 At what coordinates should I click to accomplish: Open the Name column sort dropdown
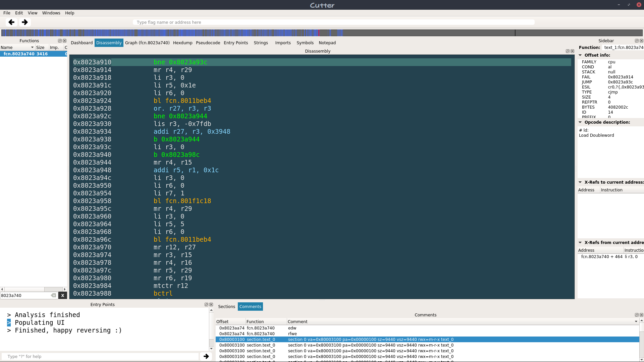pos(32,48)
